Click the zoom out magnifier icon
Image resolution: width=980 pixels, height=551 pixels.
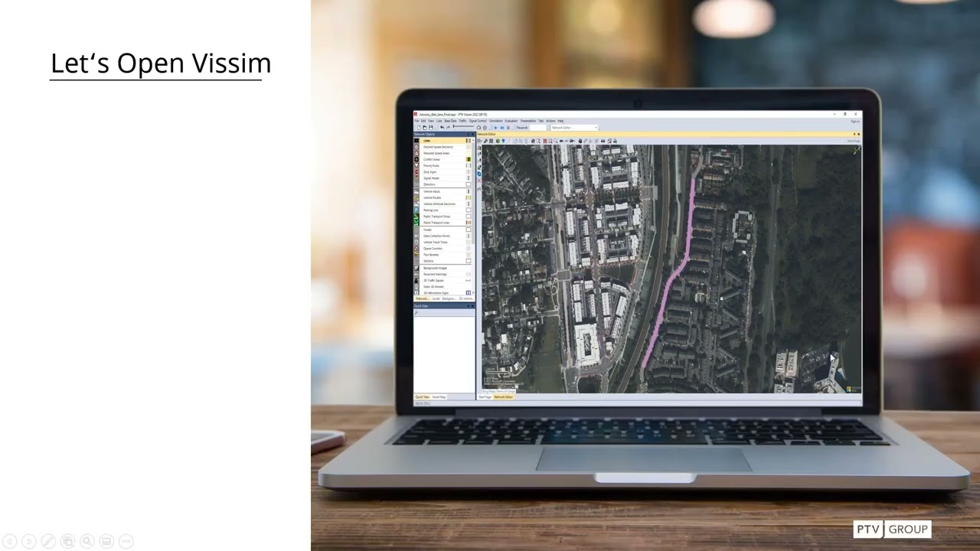pos(556,141)
